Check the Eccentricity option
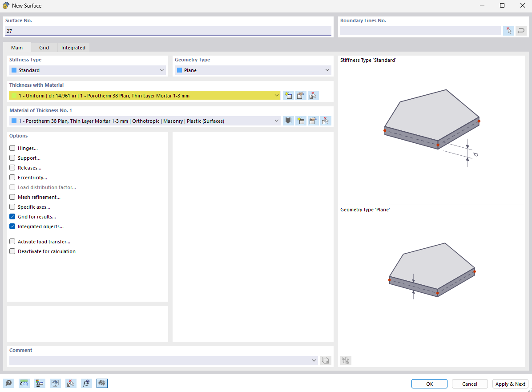Screen dimensions: 532x392 12,177
